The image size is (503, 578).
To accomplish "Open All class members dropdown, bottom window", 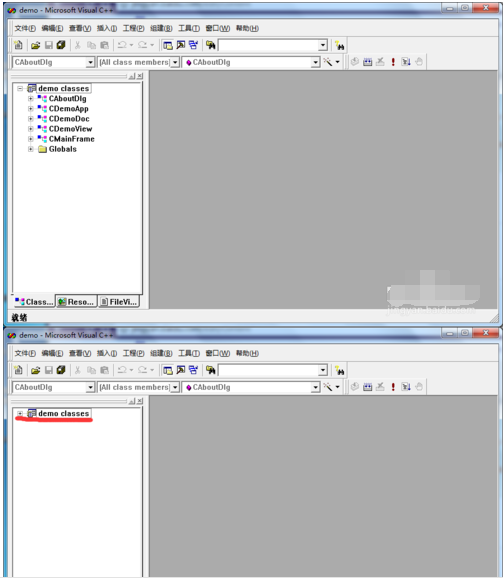I will (x=175, y=387).
